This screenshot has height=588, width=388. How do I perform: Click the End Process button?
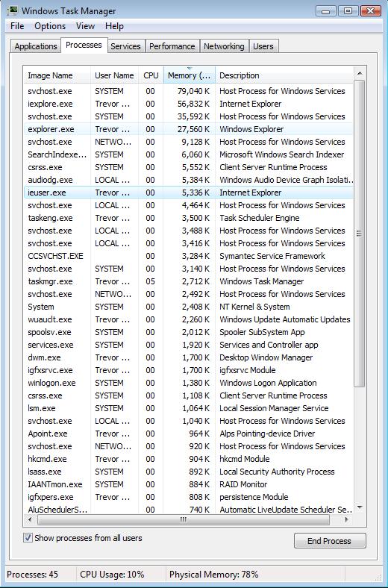click(x=330, y=541)
